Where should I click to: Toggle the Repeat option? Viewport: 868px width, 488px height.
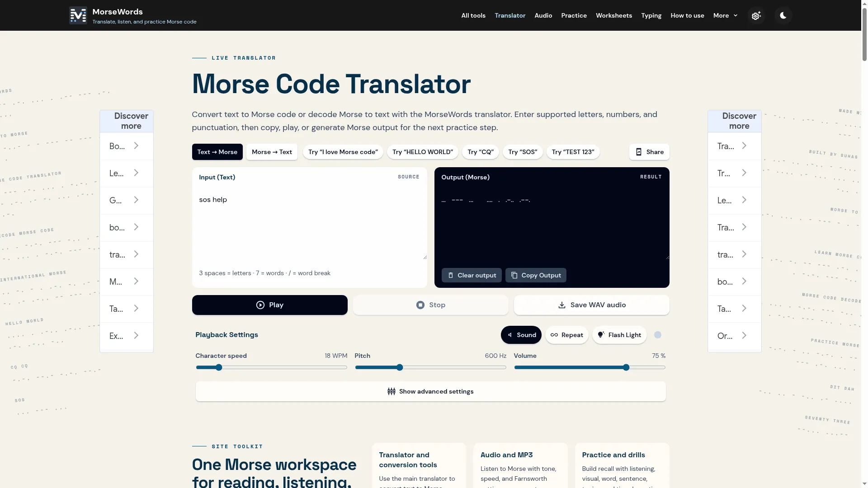(566, 335)
